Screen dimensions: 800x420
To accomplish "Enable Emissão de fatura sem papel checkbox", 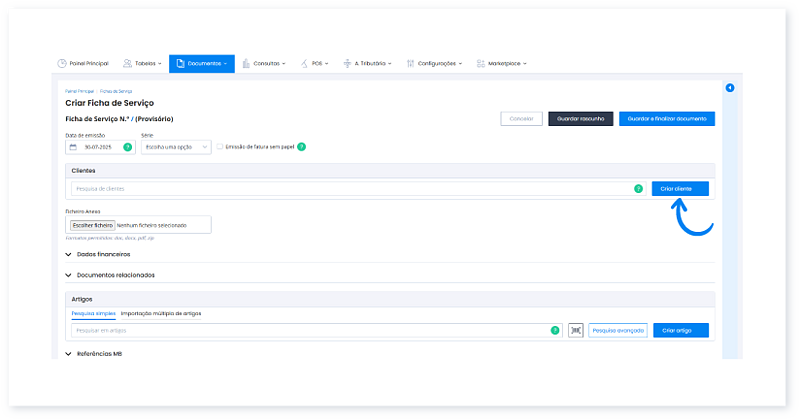I will pyautogui.click(x=220, y=147).
